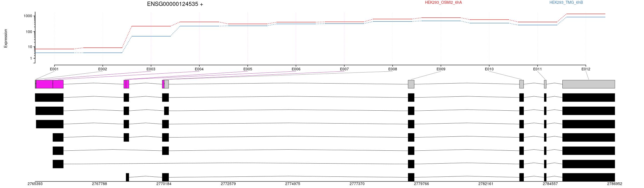Click exon label E004
The image size is (644, 188).
(x=199, y=69)
